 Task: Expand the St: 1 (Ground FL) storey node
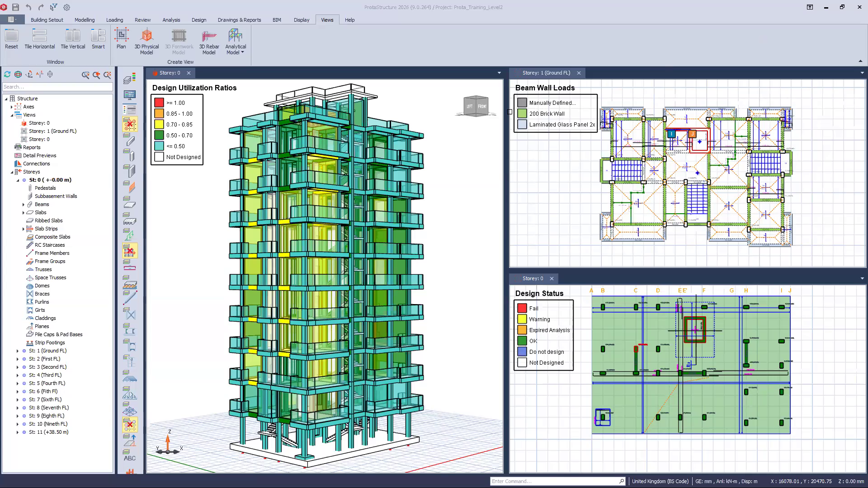tap(18, 351)
